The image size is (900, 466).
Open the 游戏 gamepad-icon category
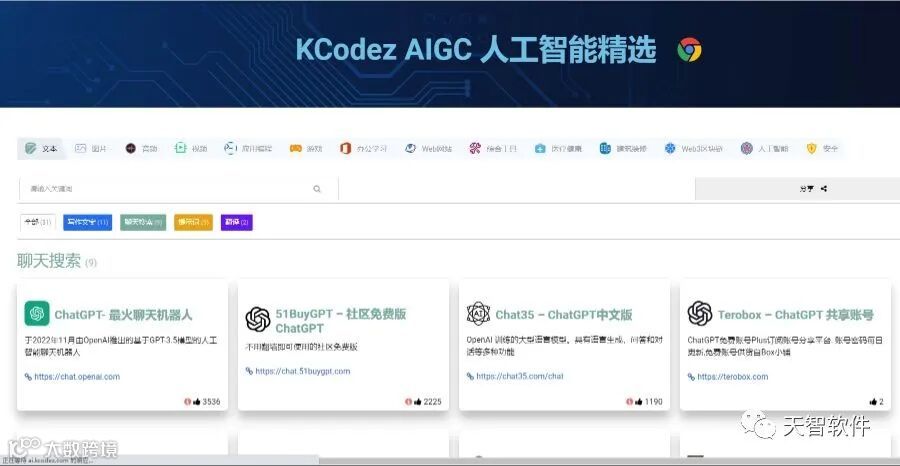306,149
